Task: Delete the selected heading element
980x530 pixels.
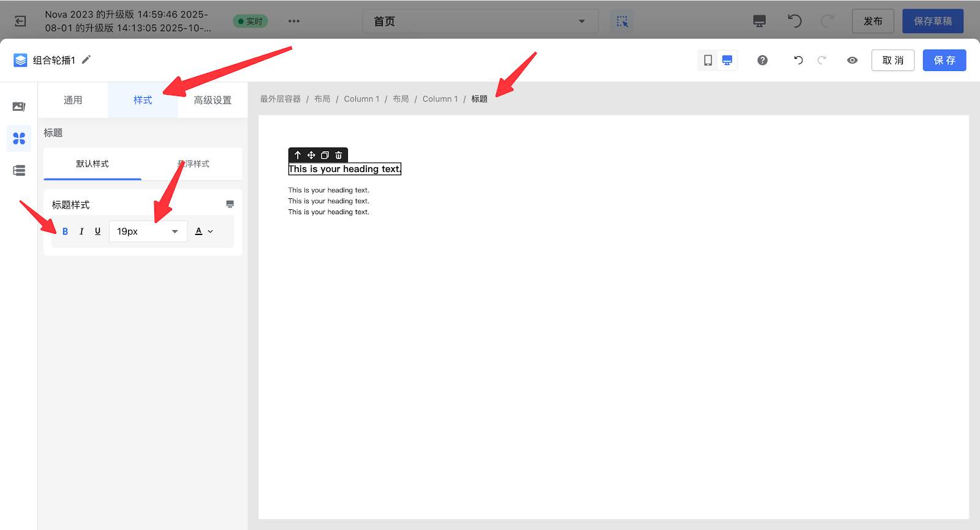Action: [339, 155]
